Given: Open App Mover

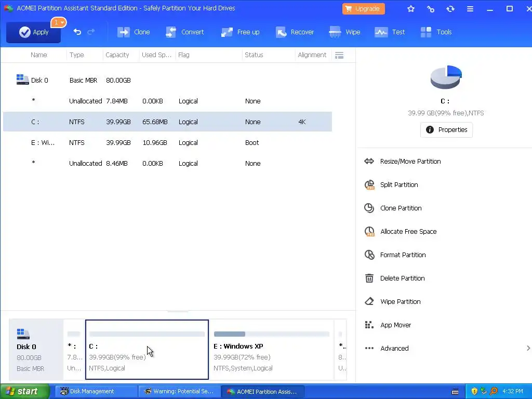Looking at the screenshot, I should (388, 325).
